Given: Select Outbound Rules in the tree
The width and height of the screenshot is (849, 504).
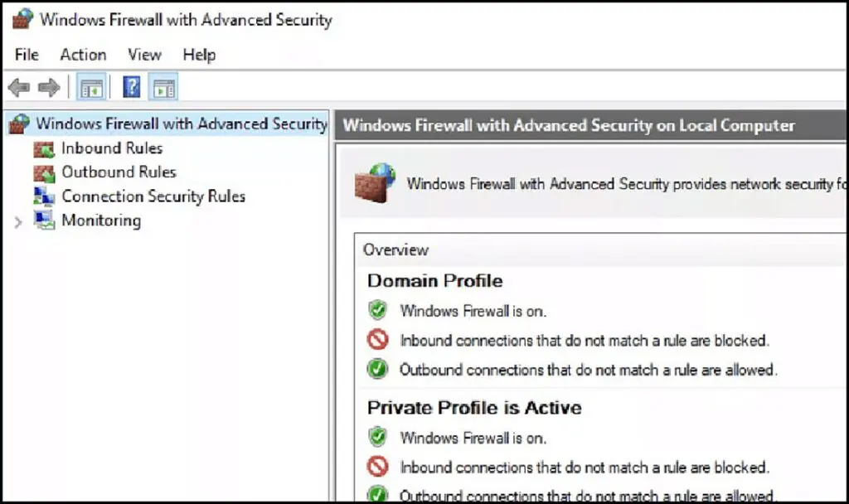Looking at the screenshot, I should 119,172.
